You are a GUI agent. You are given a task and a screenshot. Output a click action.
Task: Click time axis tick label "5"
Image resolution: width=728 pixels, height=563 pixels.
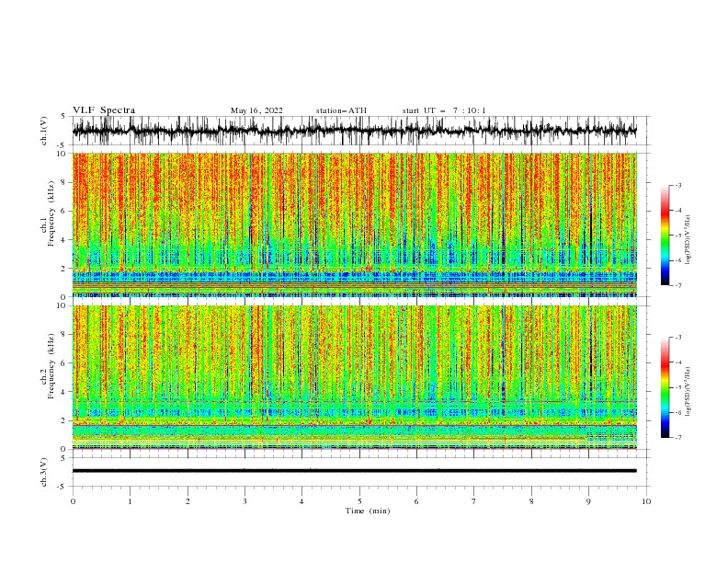359,501
